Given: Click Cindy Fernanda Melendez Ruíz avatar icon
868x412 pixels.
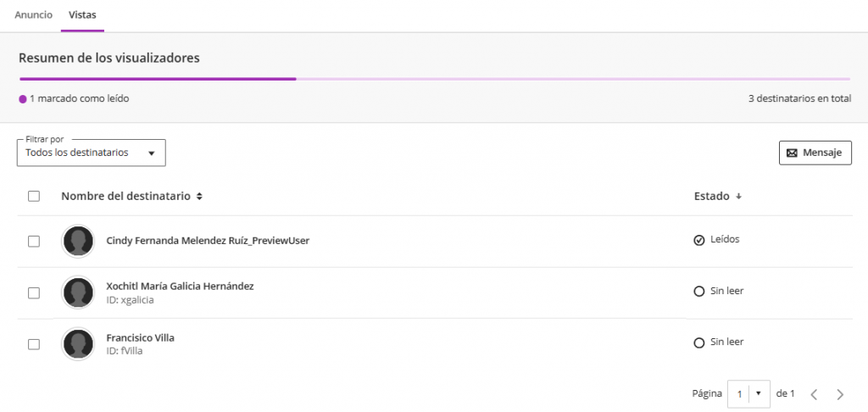Looking at the screenshot, I should (78, 242).
